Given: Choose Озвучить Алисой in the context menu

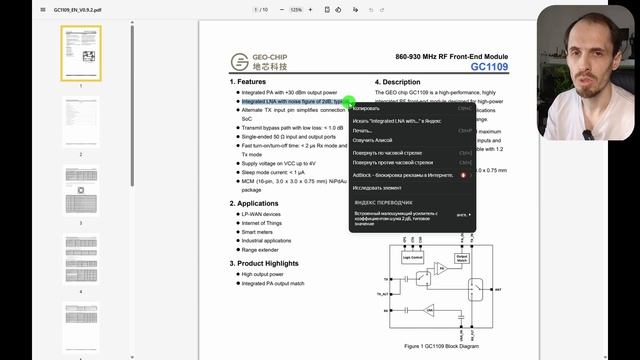Looking at the screenshot, I should coord(412,140).
